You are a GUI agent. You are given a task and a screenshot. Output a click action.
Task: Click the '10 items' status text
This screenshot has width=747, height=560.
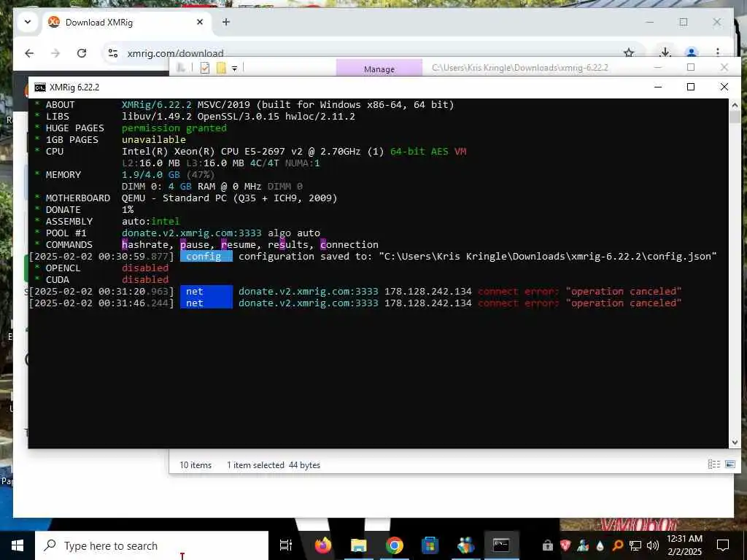(196, 464)
